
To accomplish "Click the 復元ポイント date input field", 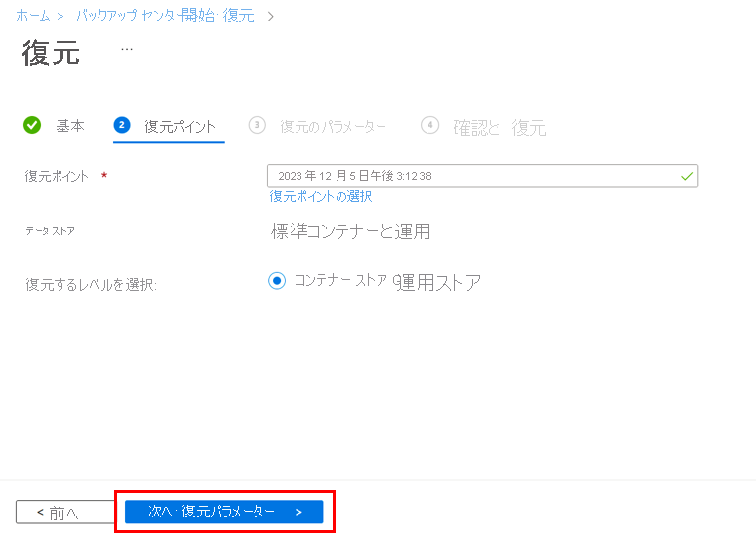I will tap(483, 176).
